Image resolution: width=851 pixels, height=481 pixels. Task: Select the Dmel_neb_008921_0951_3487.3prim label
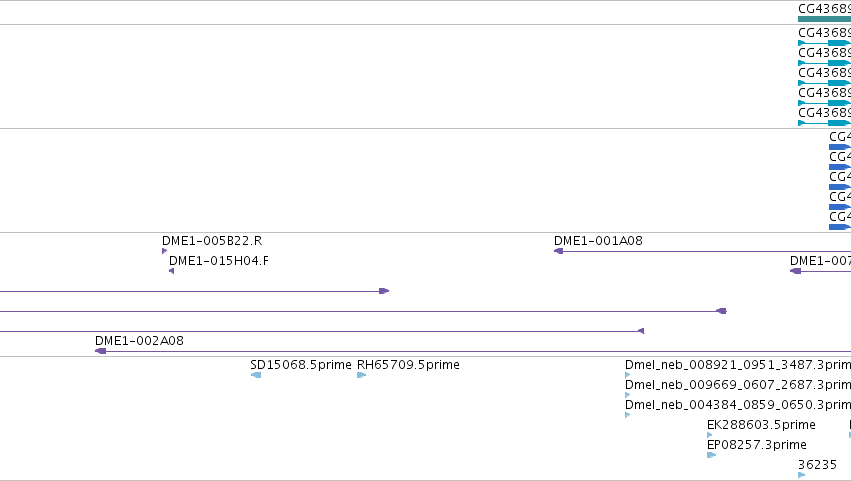click(738, 364)
